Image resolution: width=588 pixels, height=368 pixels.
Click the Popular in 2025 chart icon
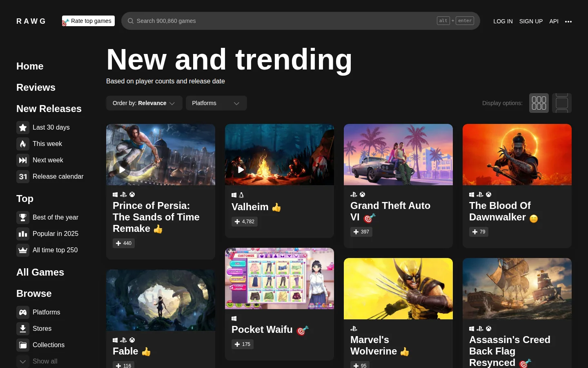pos(23,234)
